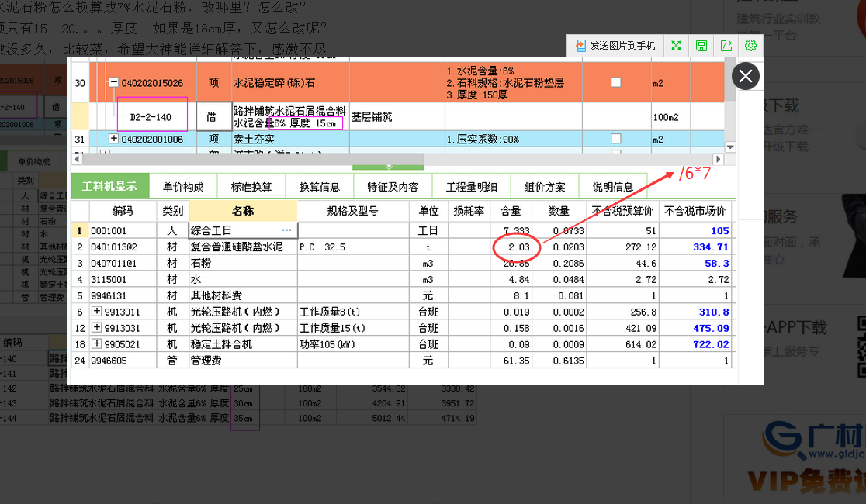
Task: Click the send picture to phone icon
Action: tap(580, 46)
